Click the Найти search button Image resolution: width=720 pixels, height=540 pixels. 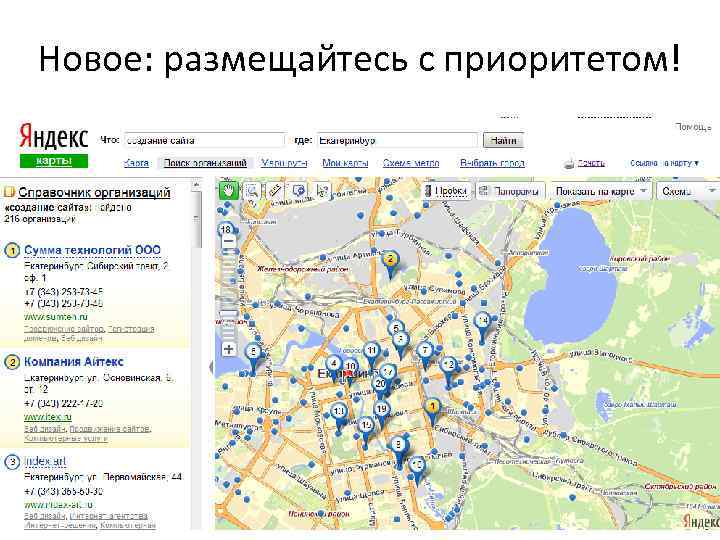point(503,141)
